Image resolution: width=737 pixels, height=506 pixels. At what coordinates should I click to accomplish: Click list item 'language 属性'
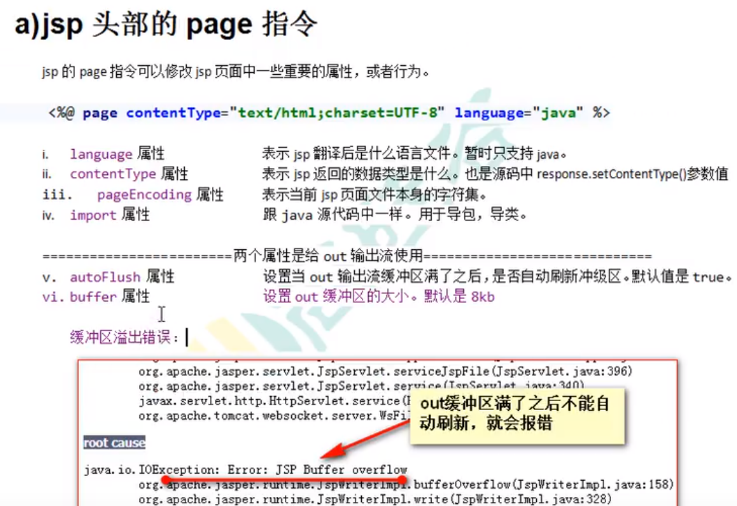tap(117, 154)
